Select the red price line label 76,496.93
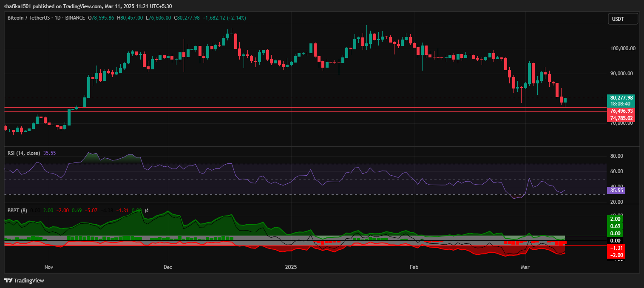 click(620, 111)
